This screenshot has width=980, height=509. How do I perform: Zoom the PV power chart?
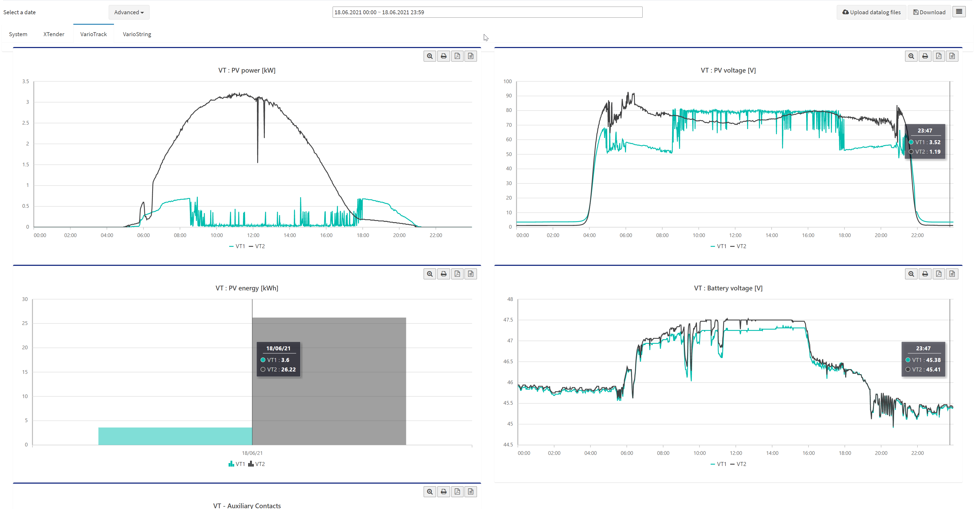pos(430,56)
